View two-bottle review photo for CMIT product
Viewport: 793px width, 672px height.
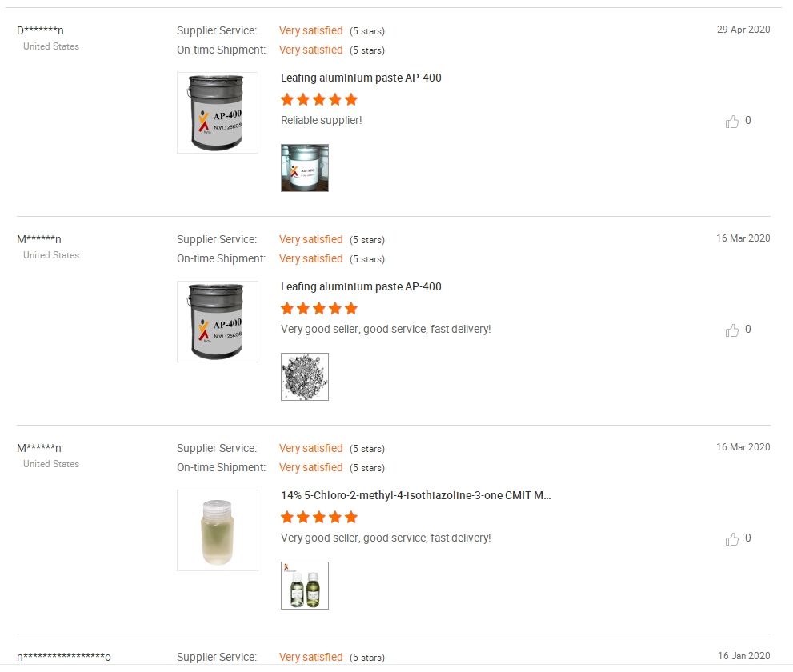click(305, 586)
